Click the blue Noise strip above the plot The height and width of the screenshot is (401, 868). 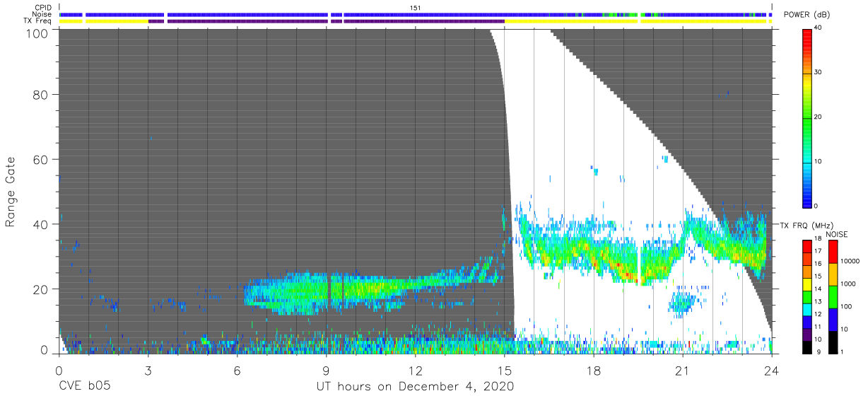pyautogui.click(x=415, y=14)
